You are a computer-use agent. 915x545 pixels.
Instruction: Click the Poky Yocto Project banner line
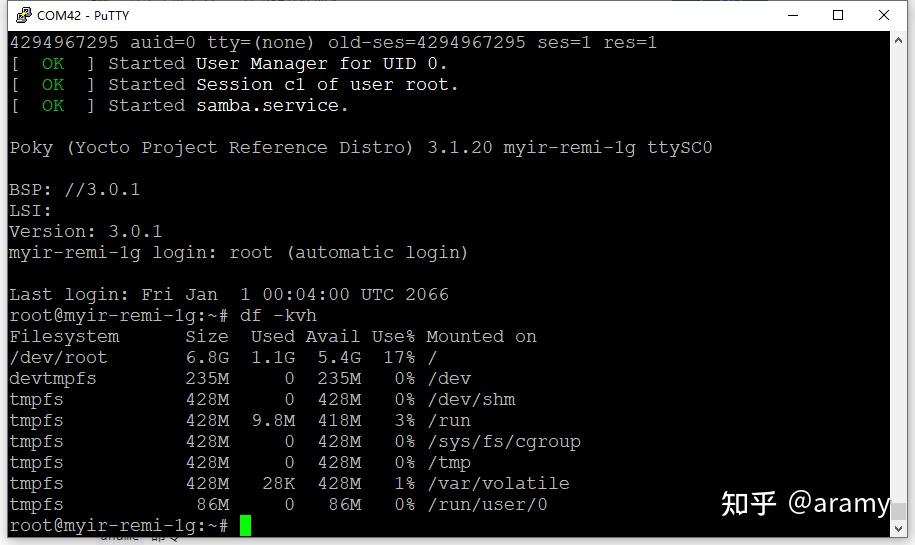pyautogui.click(x=361, y=148)
